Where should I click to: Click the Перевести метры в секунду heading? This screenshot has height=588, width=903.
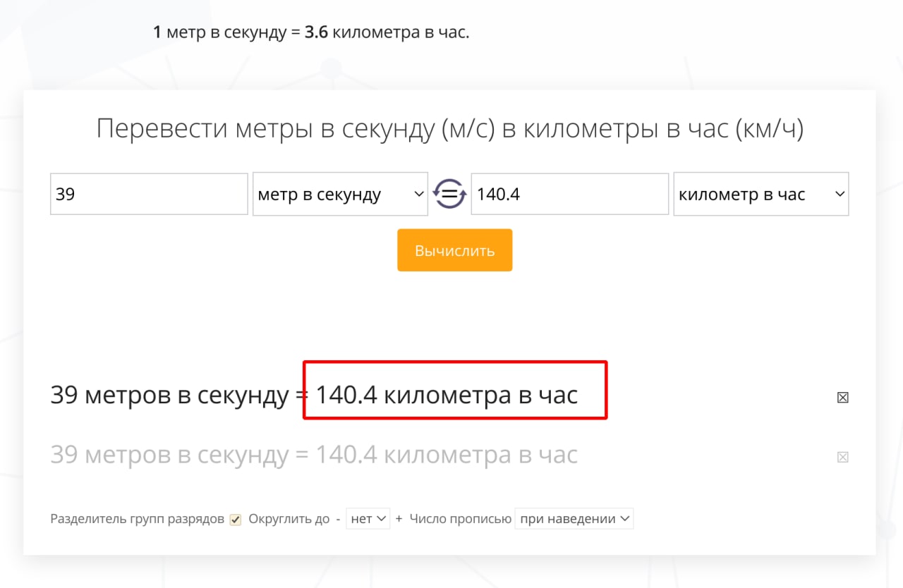[449, 129]
